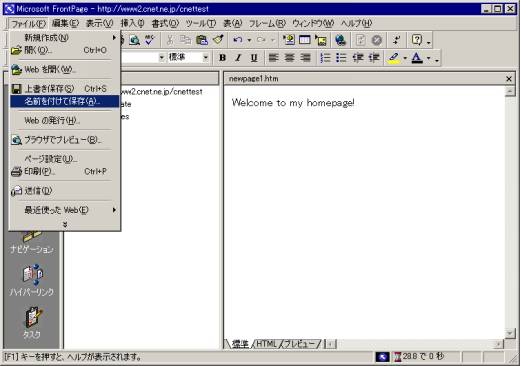The image size is (520, 366).
Task: Click the Insert Table icon
Action: [x=305, y=40]
